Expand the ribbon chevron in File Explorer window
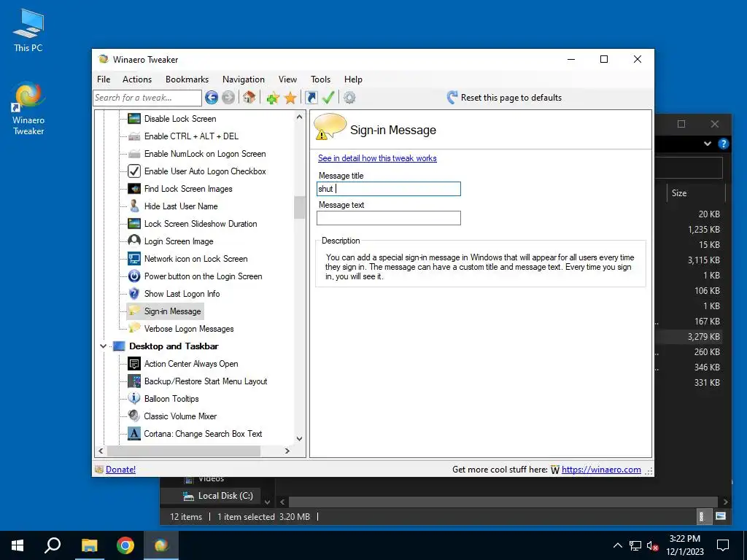Image resolution: width=747 pixels, height=560 pixels. click(x=708, y=144)
